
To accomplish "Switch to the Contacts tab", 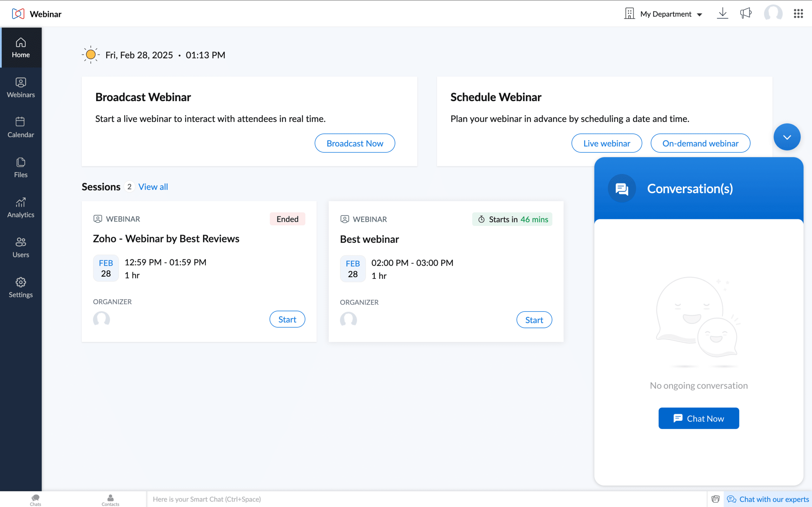I will point(110,499).
